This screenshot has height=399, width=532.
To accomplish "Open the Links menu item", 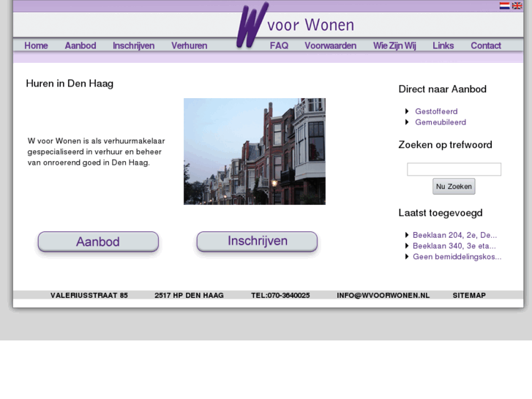I will point(443,45).
